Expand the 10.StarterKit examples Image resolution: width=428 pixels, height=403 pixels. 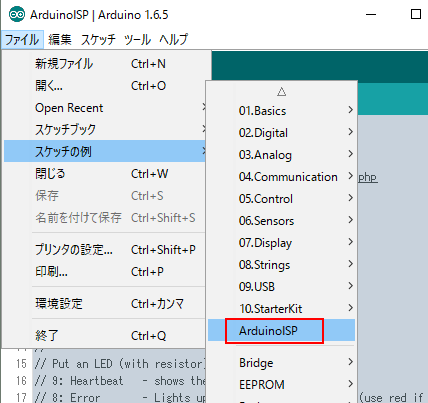(x=281, y=309)
